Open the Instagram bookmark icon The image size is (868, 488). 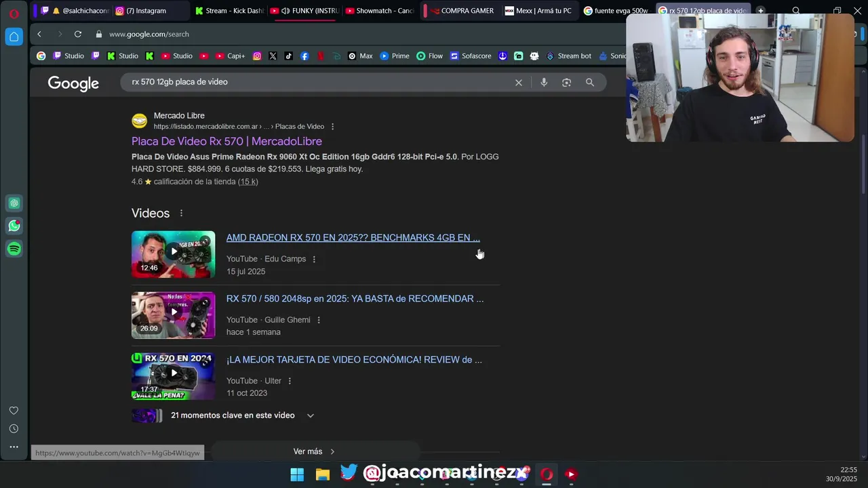point(257,56)
